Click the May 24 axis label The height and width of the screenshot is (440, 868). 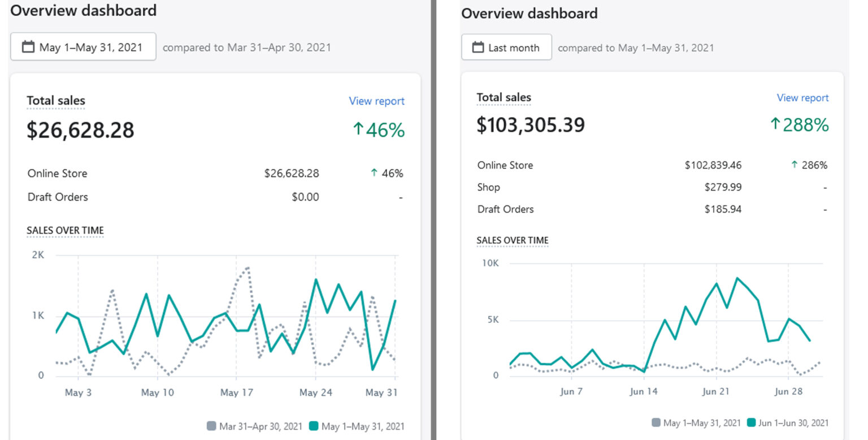click(x=316, y=392)
